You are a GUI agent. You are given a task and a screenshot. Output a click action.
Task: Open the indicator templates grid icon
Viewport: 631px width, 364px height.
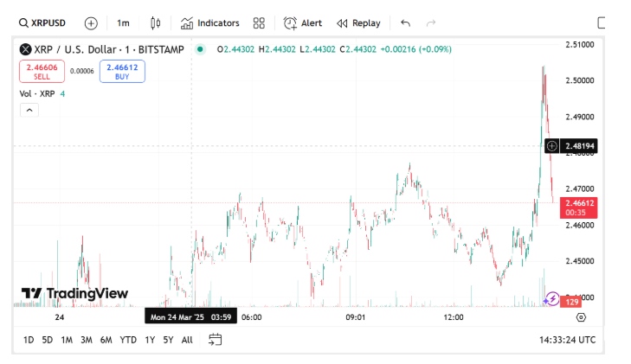click(x=259, y=23)
